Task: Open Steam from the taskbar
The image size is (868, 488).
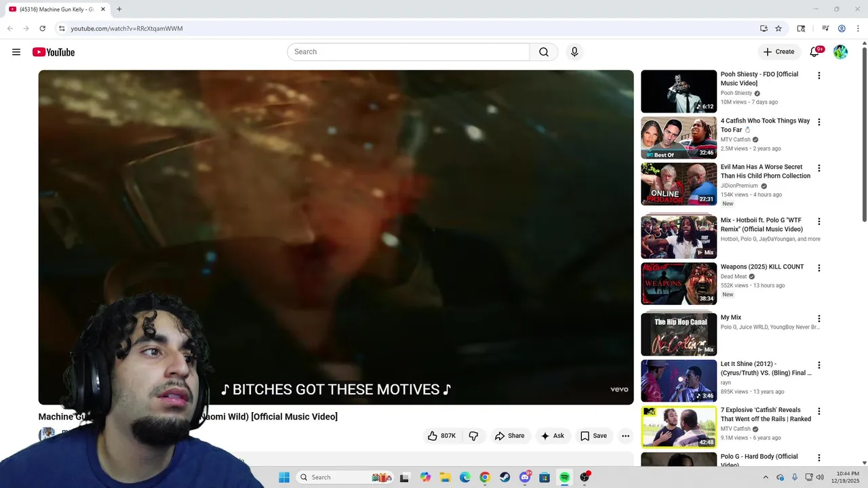Action: 505,477
